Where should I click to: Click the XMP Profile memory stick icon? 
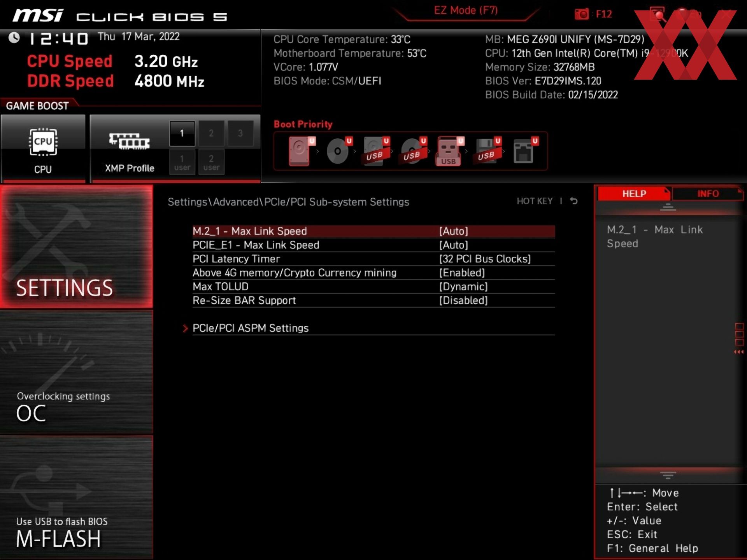tap(130, 142)
